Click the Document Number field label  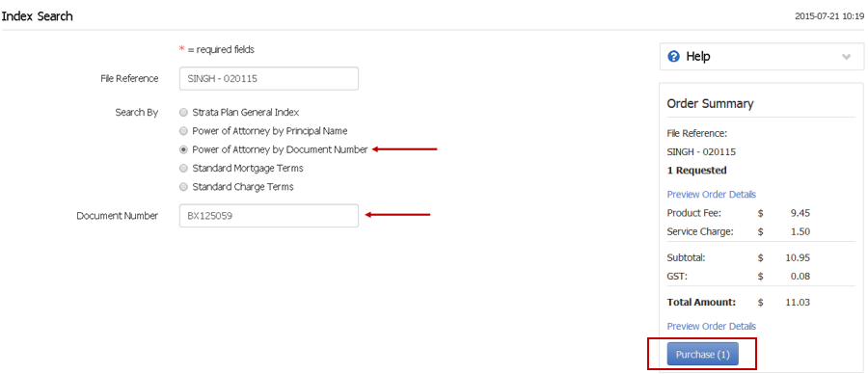(118, 216)
